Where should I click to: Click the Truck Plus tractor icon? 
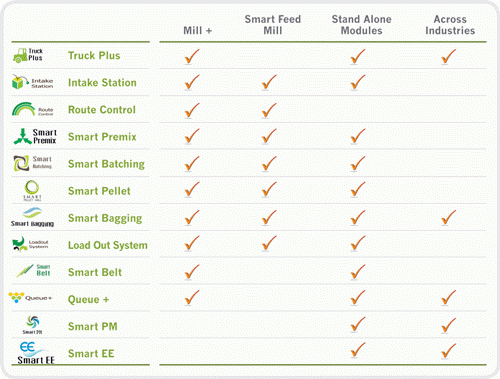(20, 55)
